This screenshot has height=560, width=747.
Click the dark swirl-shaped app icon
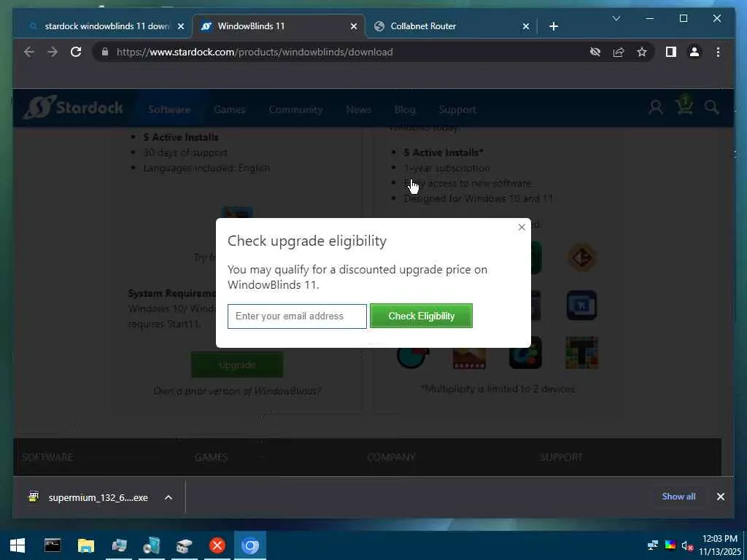coord(525,353)
